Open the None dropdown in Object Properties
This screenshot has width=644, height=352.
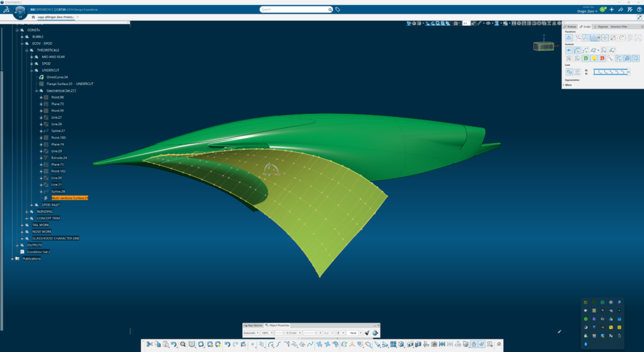coord(355,333)
